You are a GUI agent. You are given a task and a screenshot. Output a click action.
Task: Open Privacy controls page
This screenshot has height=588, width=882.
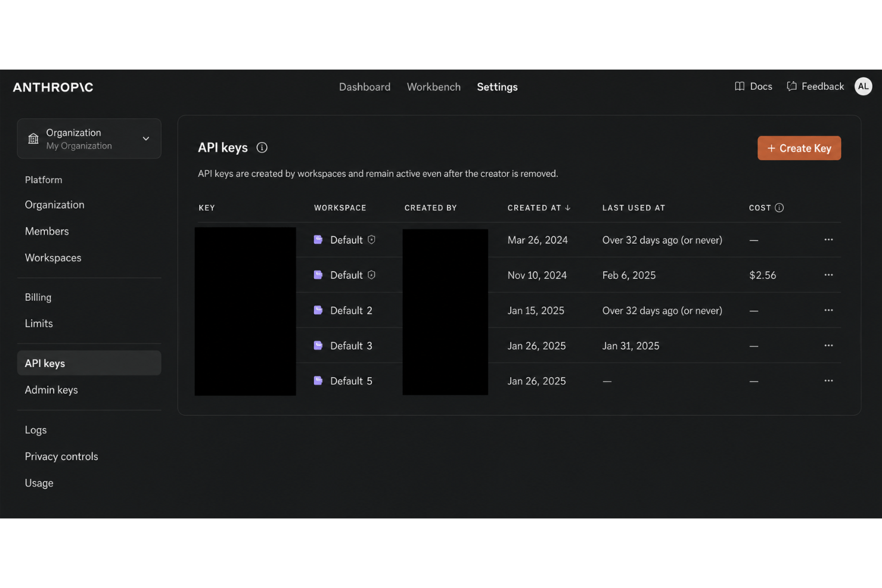pyautogui.click(x=61, y=456)
